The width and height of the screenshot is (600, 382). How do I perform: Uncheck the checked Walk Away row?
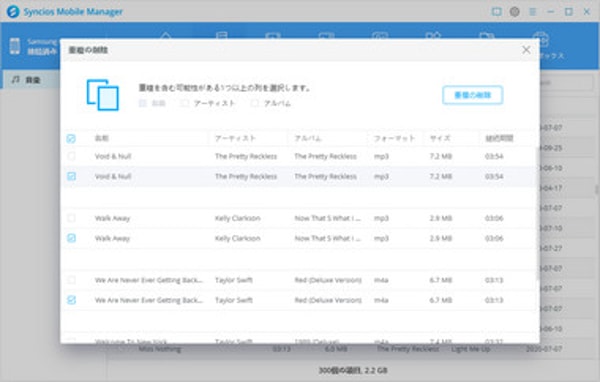[71, 238]
